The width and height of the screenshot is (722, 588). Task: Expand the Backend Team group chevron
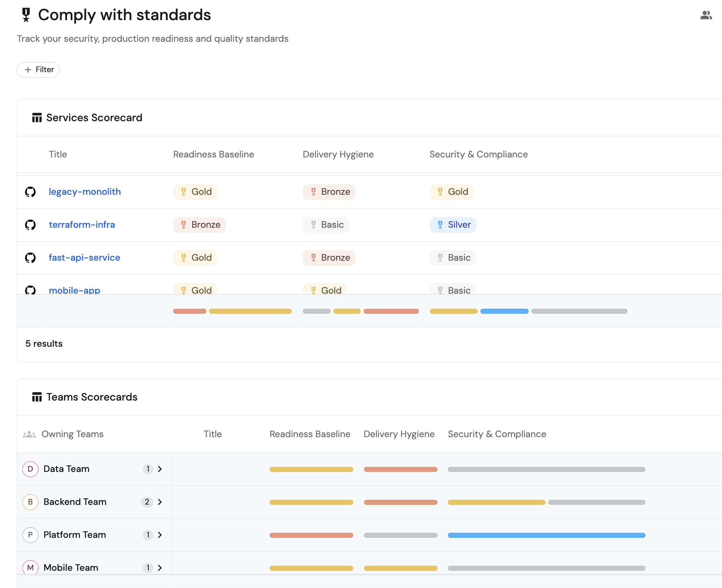(160, 502)
